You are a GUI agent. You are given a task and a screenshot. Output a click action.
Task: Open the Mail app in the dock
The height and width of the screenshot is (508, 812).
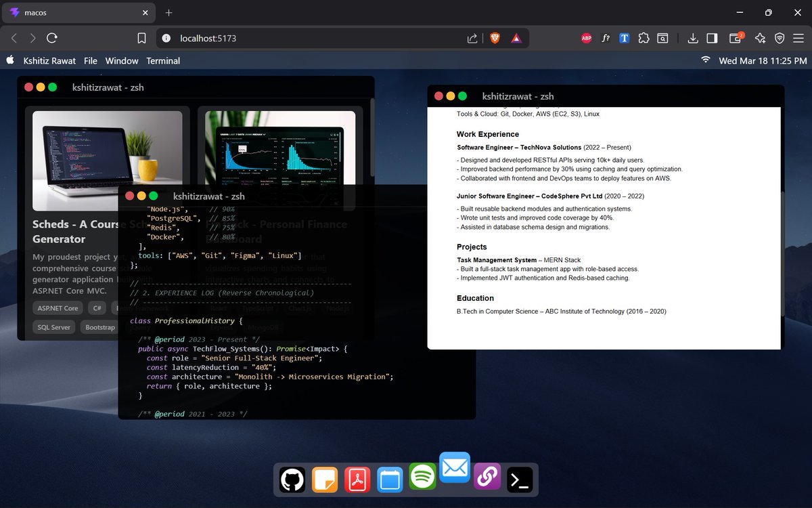455,467
